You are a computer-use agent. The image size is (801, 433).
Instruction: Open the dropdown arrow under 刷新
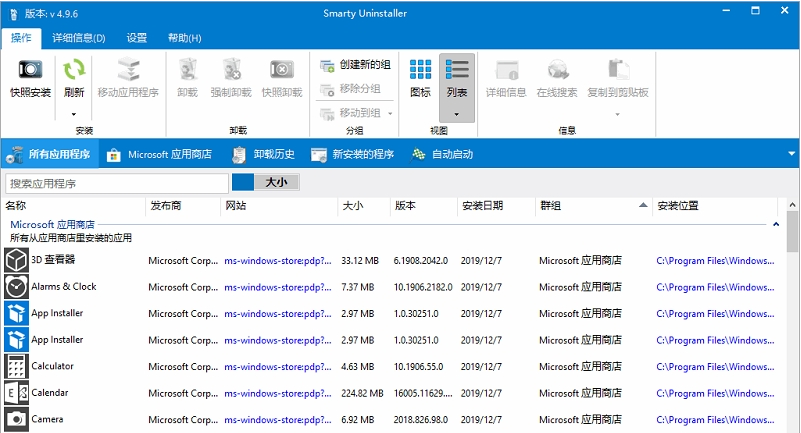74,114
